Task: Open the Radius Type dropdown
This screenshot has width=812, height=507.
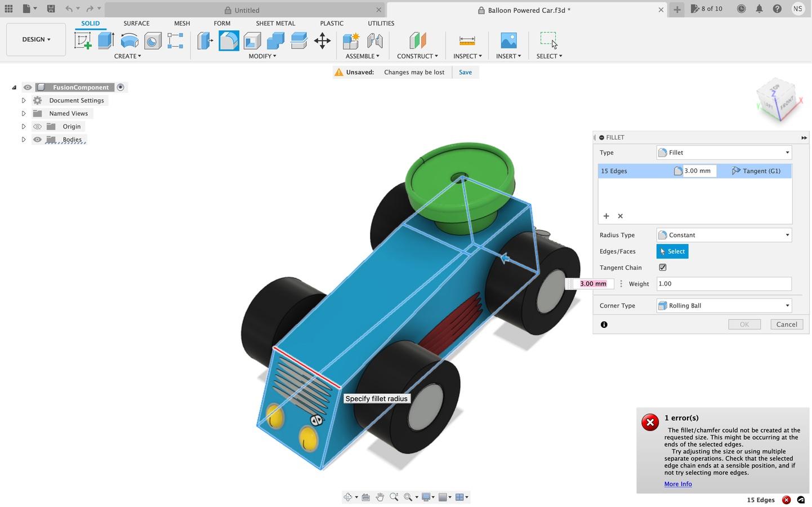Action: pyautogui.click(x=724, y=235)
